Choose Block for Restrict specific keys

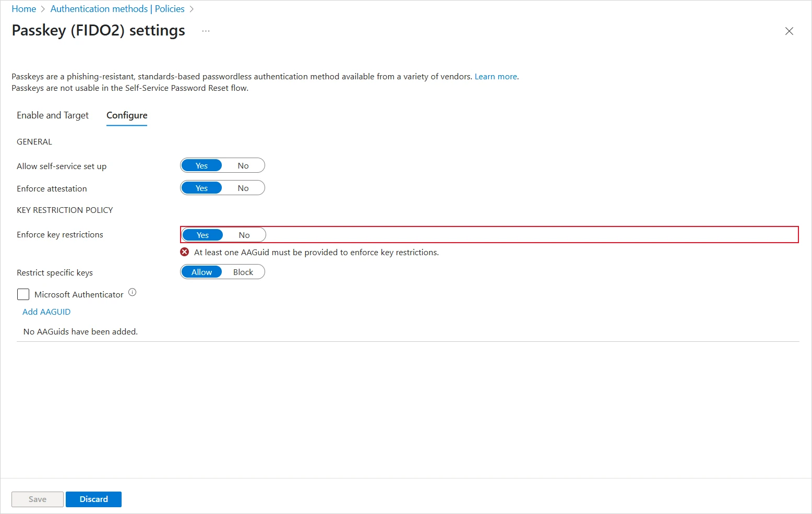tap(243, 272)
